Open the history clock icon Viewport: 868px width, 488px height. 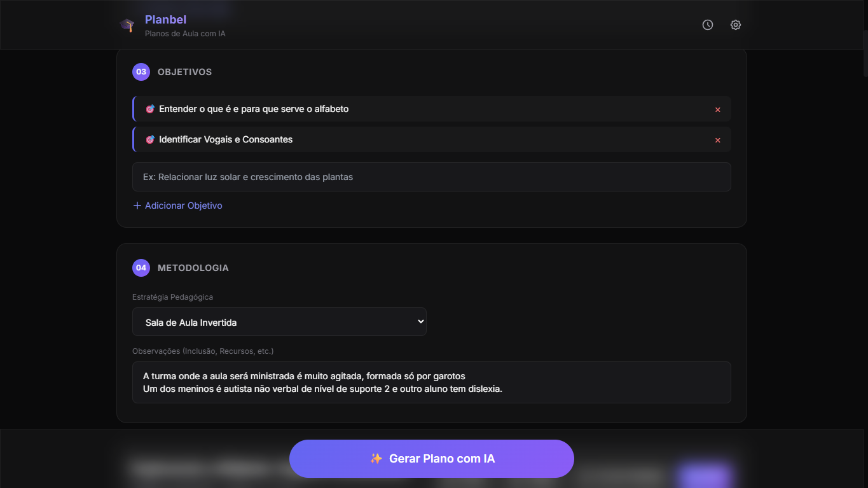(708, 25)
